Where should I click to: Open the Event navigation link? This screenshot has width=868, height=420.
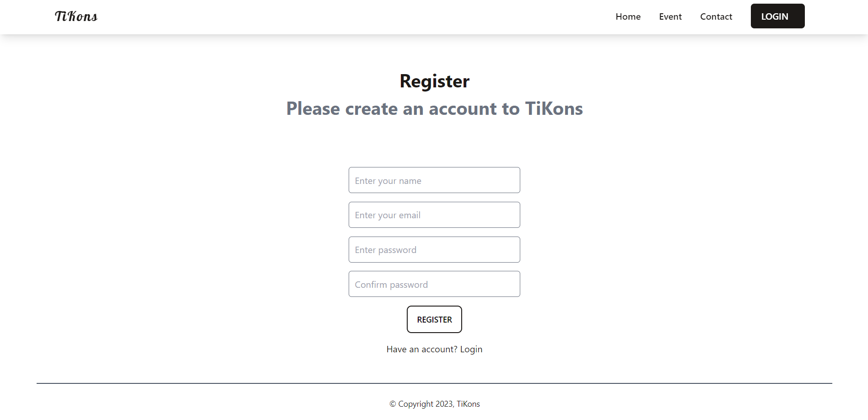670,16
